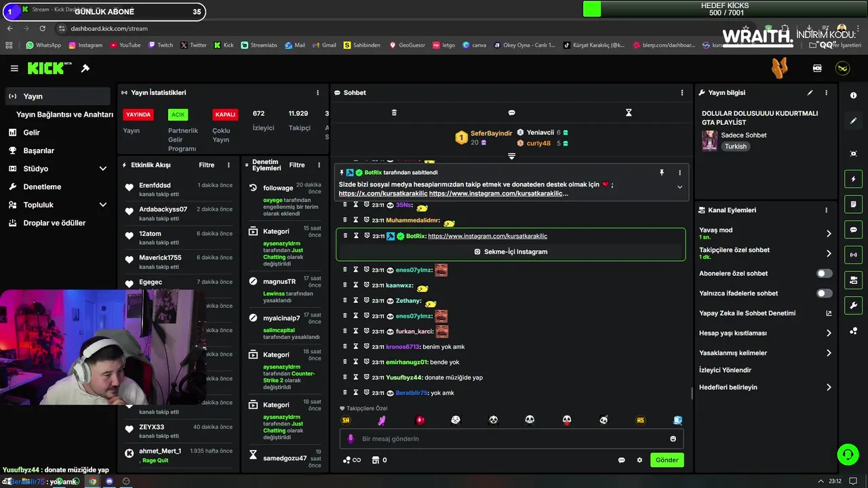Click the chat bubble icon in right sidebar
The height and width of the screenshot is (488, 868).
tap(853, 230)
